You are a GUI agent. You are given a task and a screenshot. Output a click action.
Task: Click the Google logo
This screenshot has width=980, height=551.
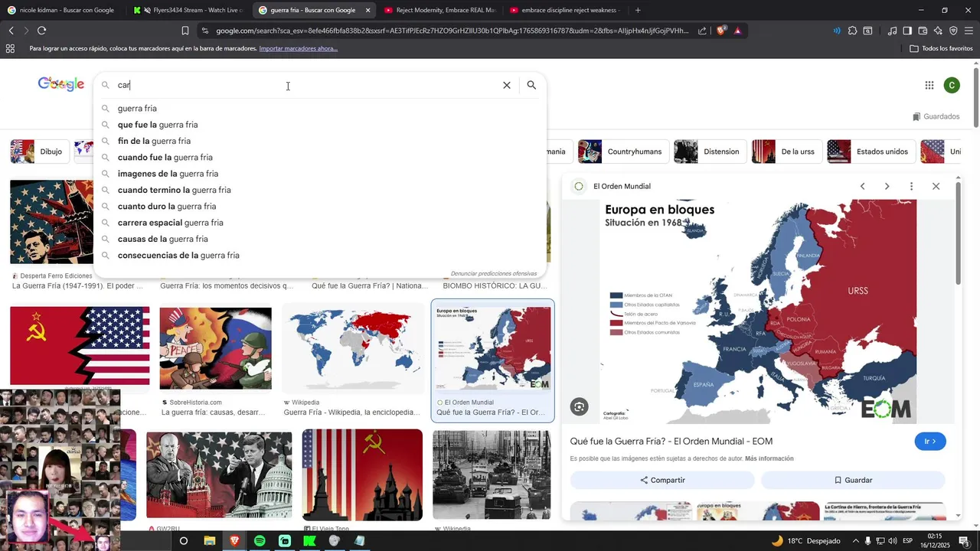pyautogui.click(x=60, y=84)
